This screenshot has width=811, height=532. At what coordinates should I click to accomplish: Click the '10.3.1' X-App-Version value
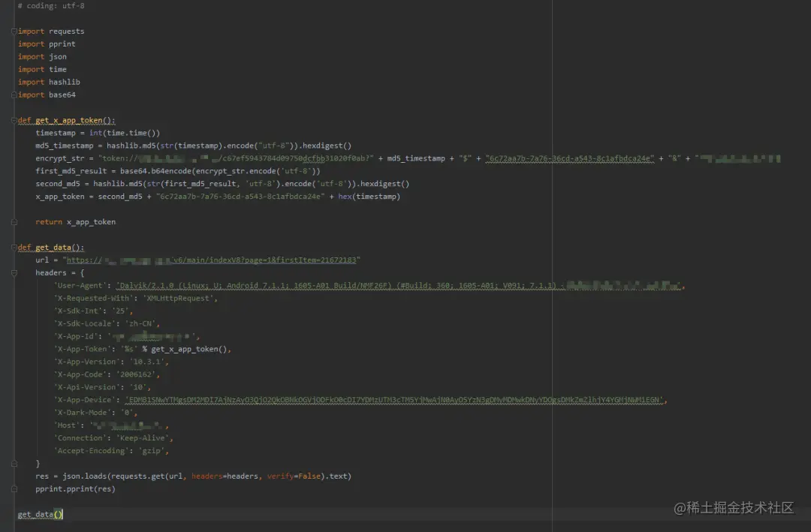[147, 362]
